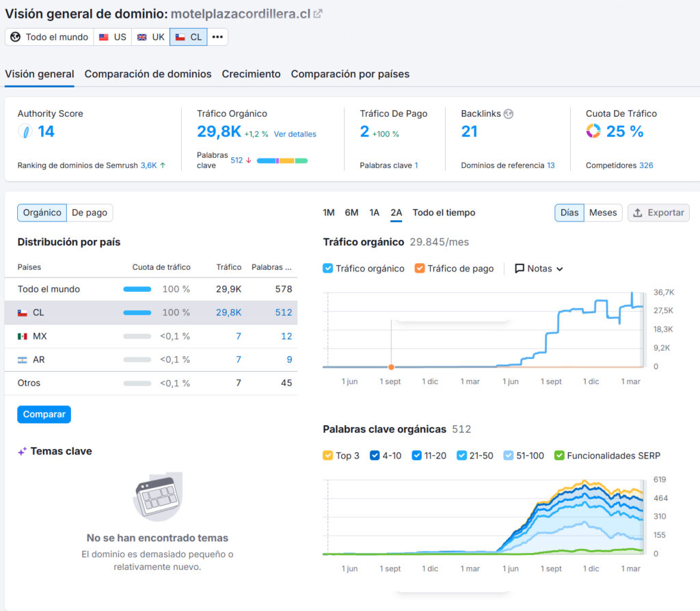Open the three-dots more countries menu
This screenshot has height=611, width=700.
click(x=217, y=37)
